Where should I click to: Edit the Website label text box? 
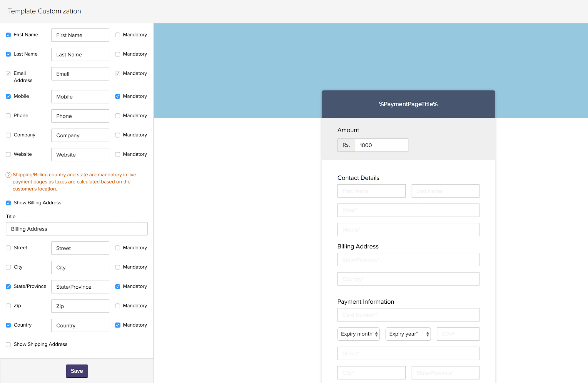[x=80, y=155]
